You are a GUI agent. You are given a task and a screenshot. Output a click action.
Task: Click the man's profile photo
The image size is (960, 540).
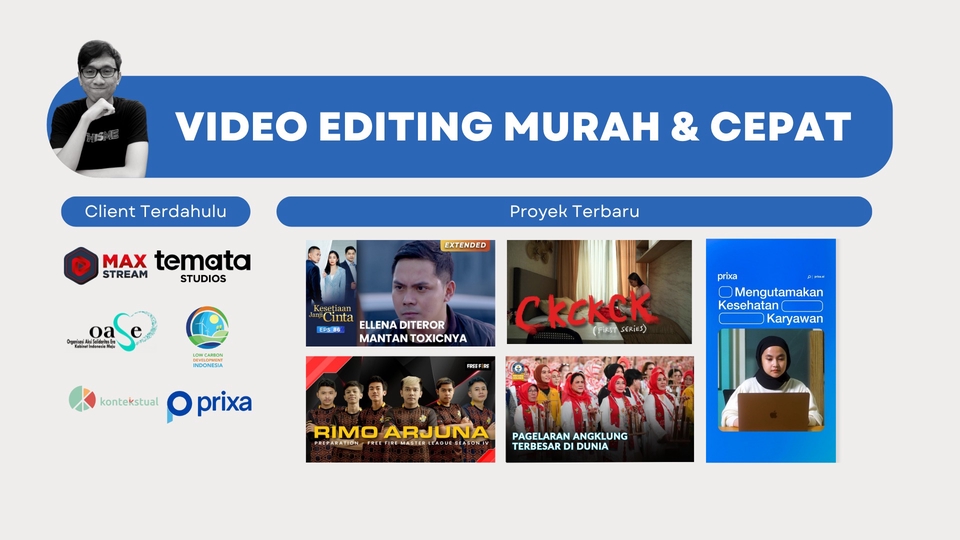(99, 109)
